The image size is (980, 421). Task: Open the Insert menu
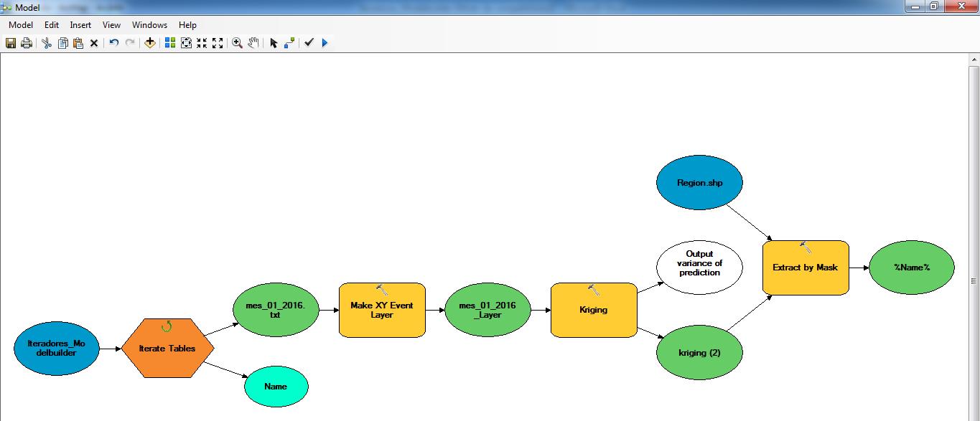80,25
